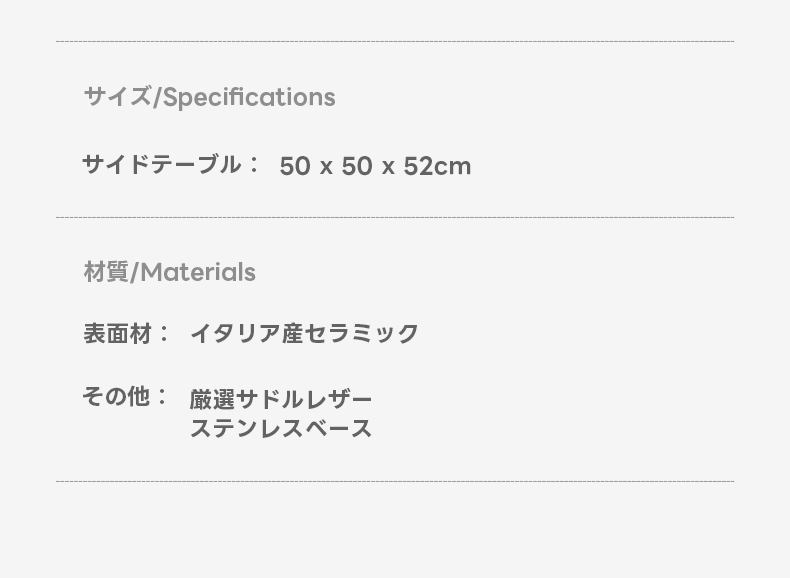Click the top dotted separator line
This screenshot has height=578, width=790.
point(395,42)
